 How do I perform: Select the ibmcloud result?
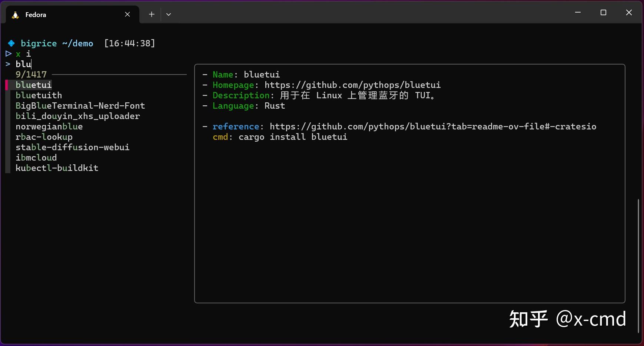click(x=36, y=157)
